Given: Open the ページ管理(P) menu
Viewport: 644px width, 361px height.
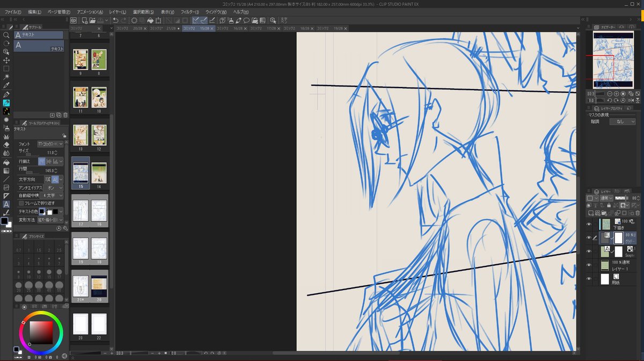Looking at the screenshot, I should (x=59, y=12).
